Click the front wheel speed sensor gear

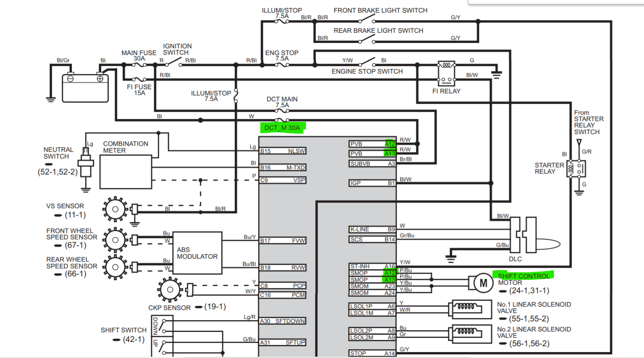coord(115,240)
